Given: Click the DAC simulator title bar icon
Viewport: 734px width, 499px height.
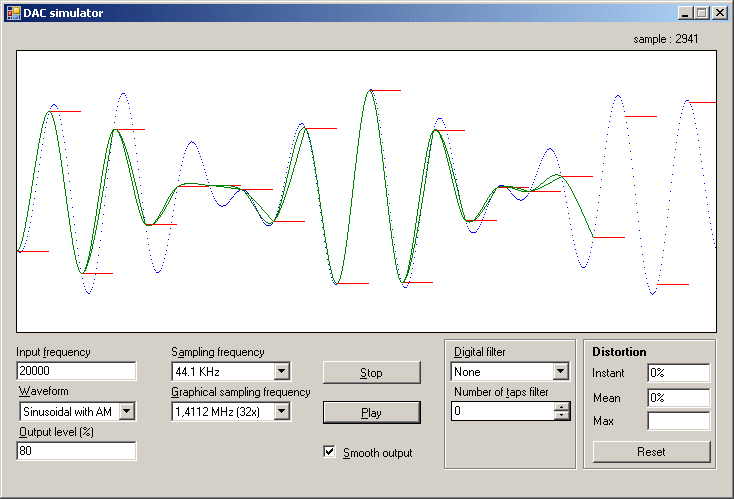Looking at the screenshot, I should (x=14, y=13).
